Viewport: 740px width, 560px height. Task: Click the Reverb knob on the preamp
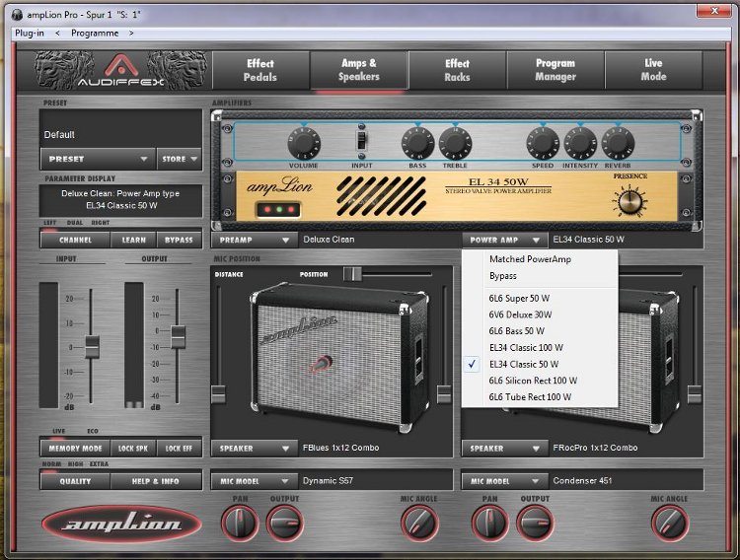[618, 143]
